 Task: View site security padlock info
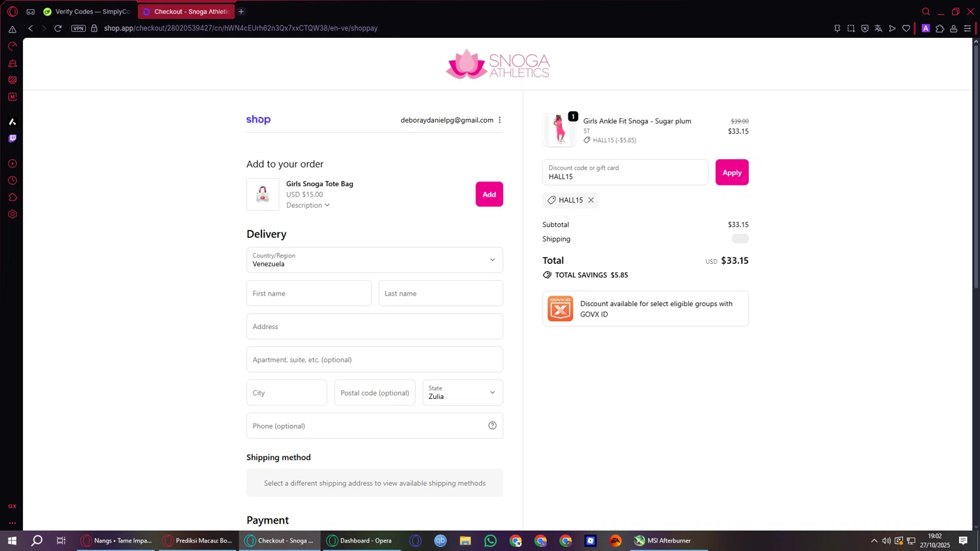pos(94,28)
